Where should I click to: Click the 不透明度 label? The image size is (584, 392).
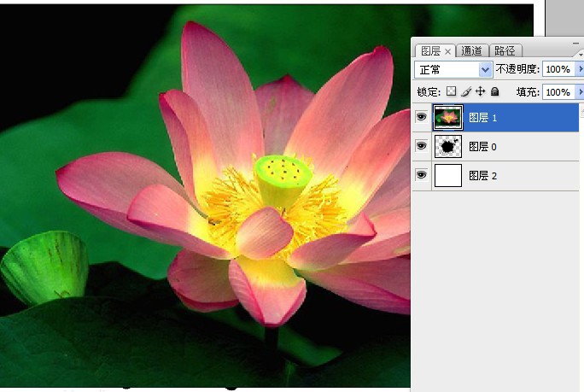tap(517, 69)
